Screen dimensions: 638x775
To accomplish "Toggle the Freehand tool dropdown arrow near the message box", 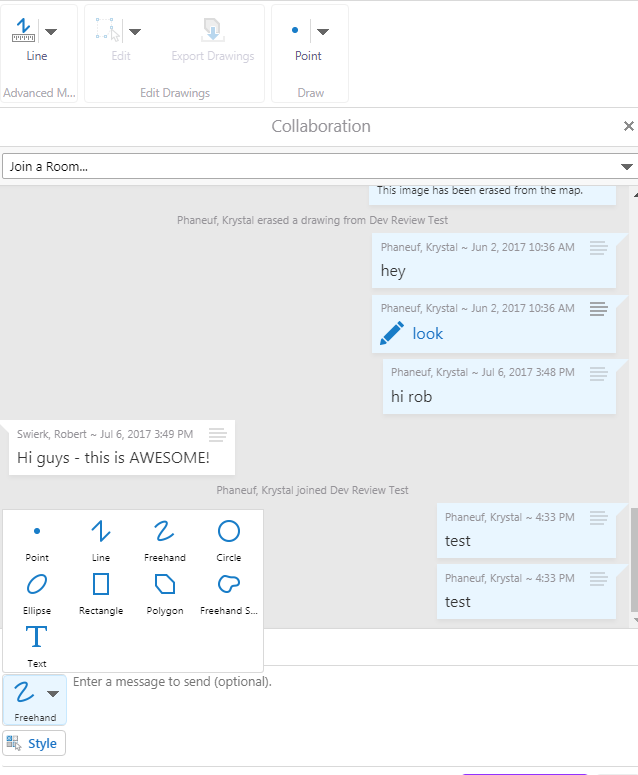I will click(53, 693).
